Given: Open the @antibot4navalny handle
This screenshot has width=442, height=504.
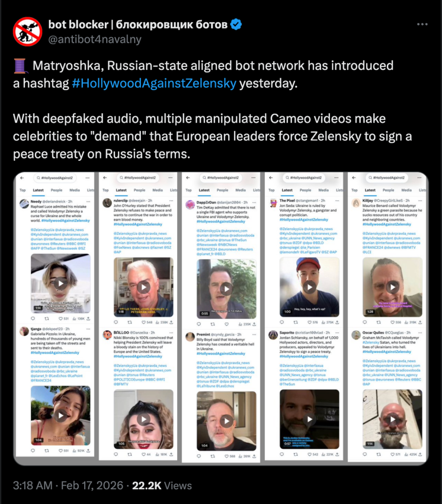Looking at the screenshot, I should click(95, 39).
